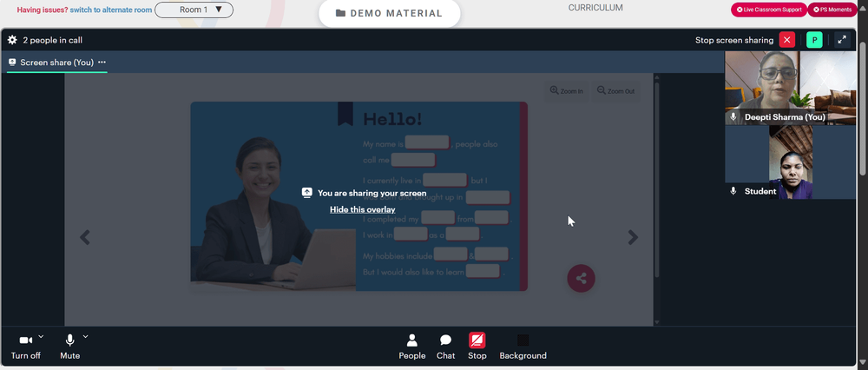Go to previous slide arrow
The width and height of the screenshot is (868, 370).
[85, 238]
